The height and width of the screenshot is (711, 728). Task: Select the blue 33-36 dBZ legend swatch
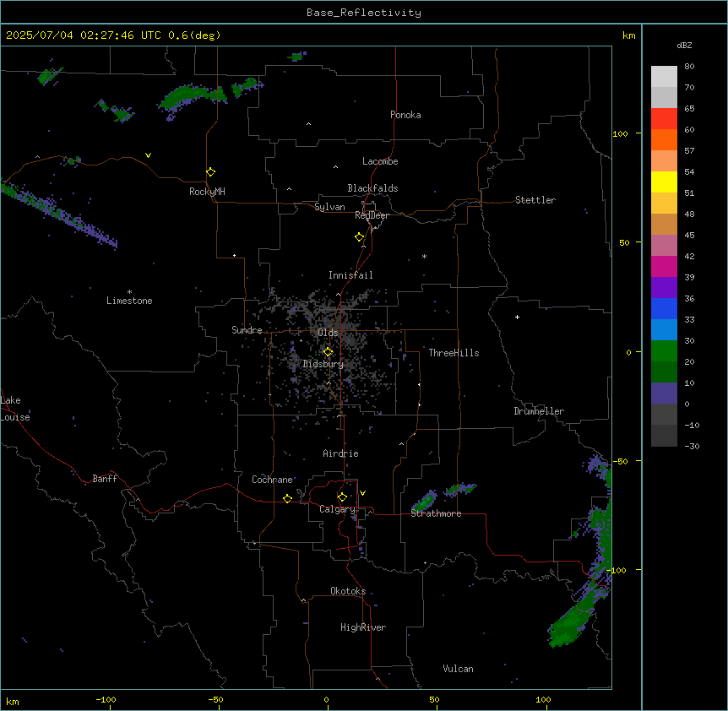pos(664,308)
